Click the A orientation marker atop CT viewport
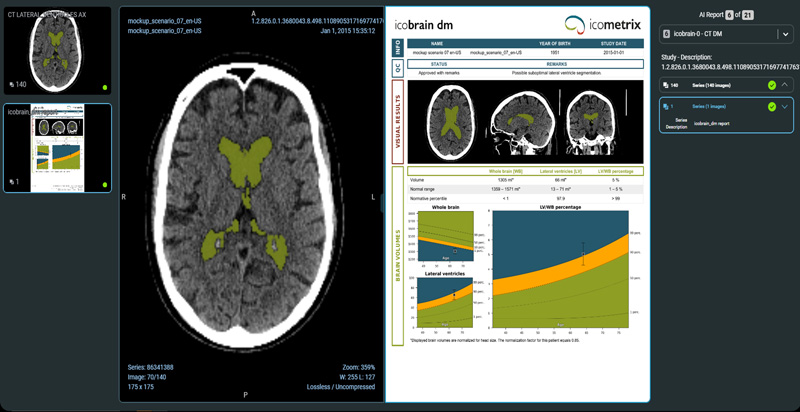This screenshot has width=800, height=412. (254, 13)
